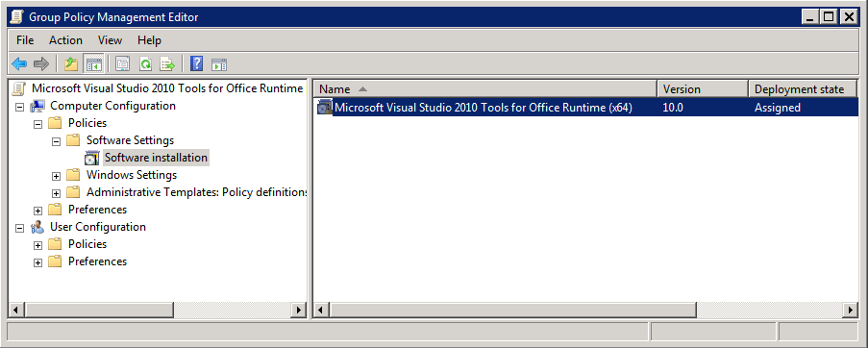Screen dimensions: 868x348
Task: Toggle the Show/Hide Console Tree icon
Action: coord(93,64)
